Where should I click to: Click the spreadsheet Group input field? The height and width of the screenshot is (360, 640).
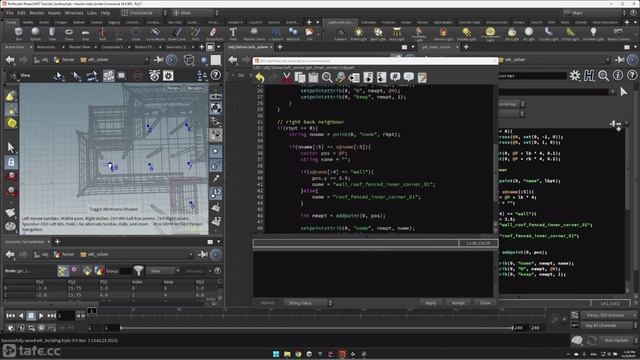click(125, 271)
